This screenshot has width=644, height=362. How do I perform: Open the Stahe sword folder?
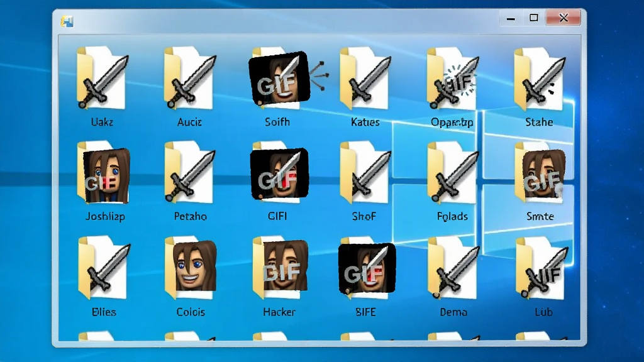540,78
